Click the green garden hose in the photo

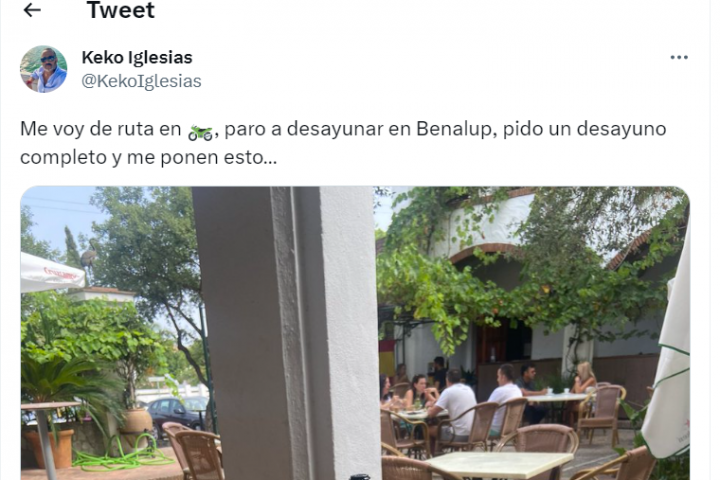click(x=123, y=453)
